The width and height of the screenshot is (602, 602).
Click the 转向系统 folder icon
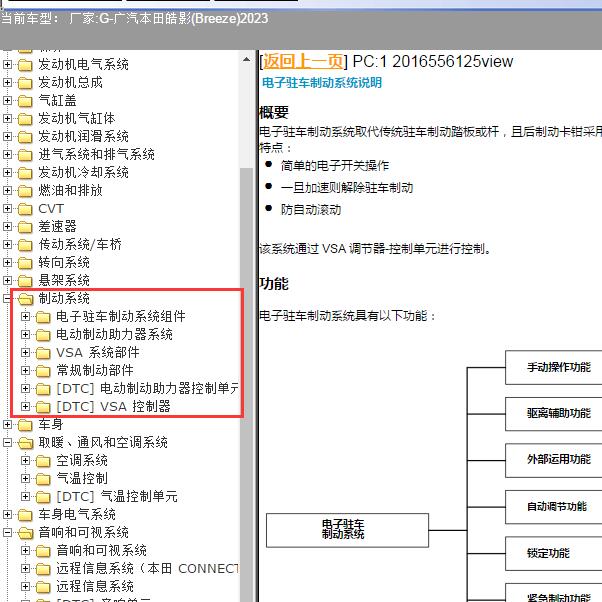pyautogui.click(x=25, y=263)
